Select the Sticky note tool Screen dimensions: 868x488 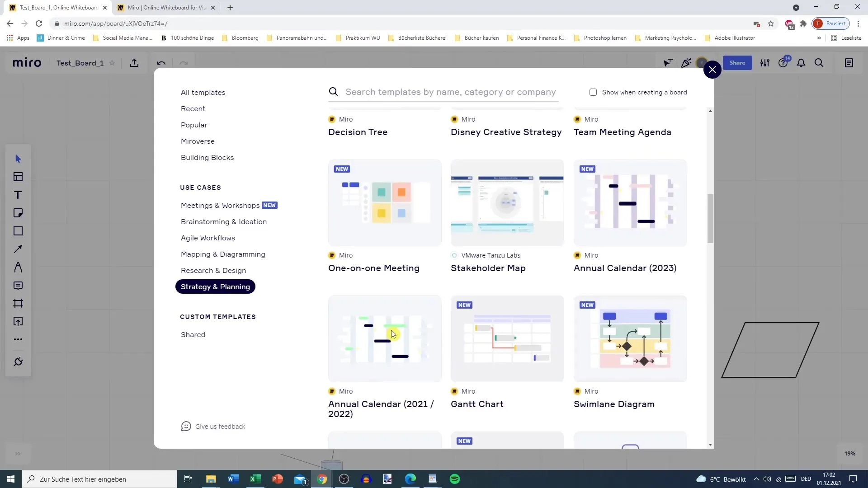[18, 213]
